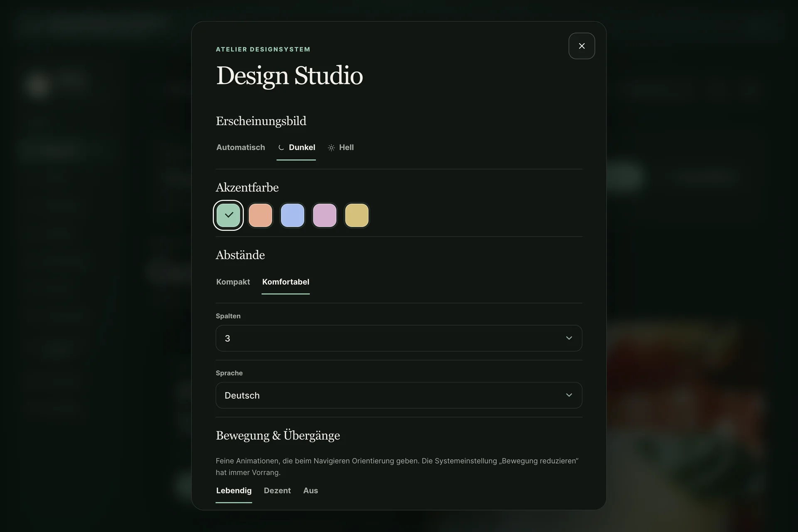The width and height of the screenshot is (798, 532).
Task: Choose the blue accent color swatch
Action: pyautogui.click(x=293, y=215)
